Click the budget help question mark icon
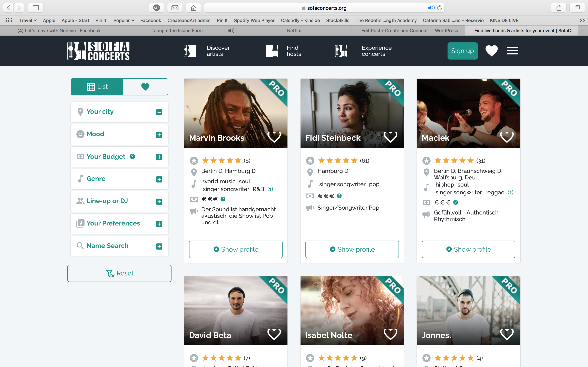The height and width of the screenshot is (367, 588). [132, 157]
